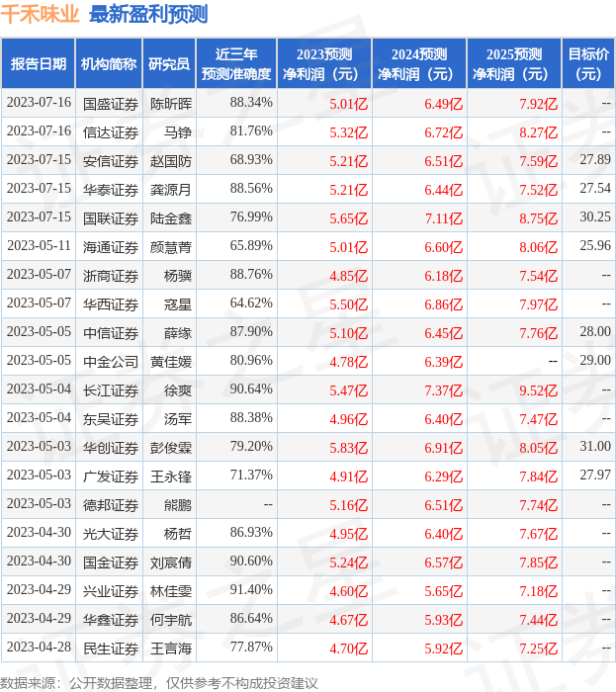This screenshot has height=692, width=616.
Task: Click researcher name 陆金鑫
Action: (171, 218)
